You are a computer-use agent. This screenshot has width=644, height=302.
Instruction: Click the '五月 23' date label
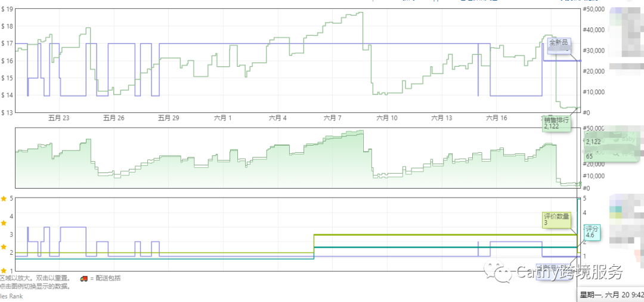58,118
